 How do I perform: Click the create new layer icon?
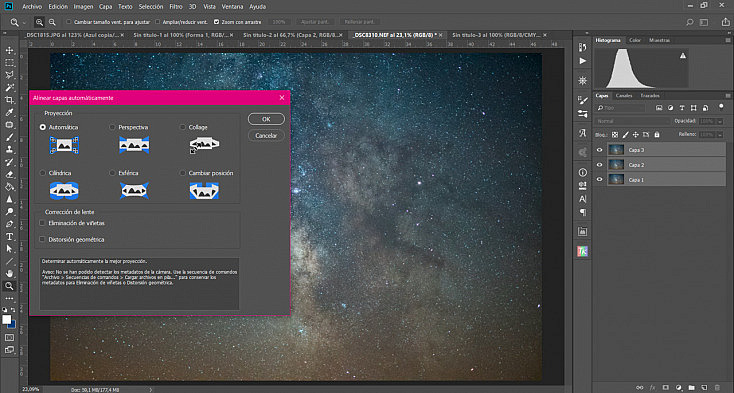tap(704, 387)
